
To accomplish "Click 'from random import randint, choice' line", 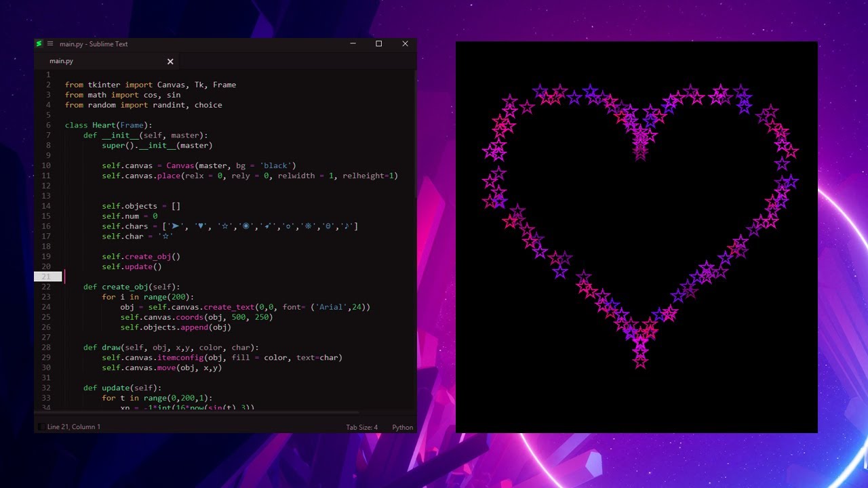I will [x=144, y=105].
